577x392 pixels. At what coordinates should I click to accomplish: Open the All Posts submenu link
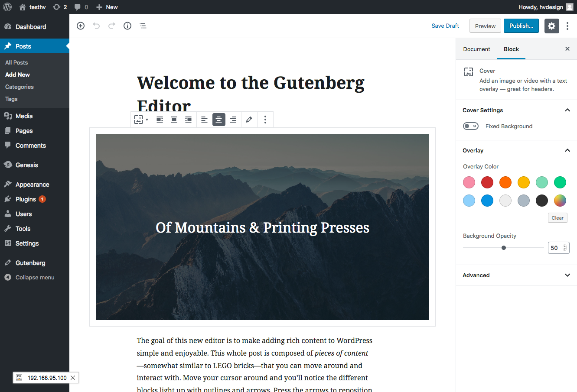pyautogui.click(x=16, y=62)
